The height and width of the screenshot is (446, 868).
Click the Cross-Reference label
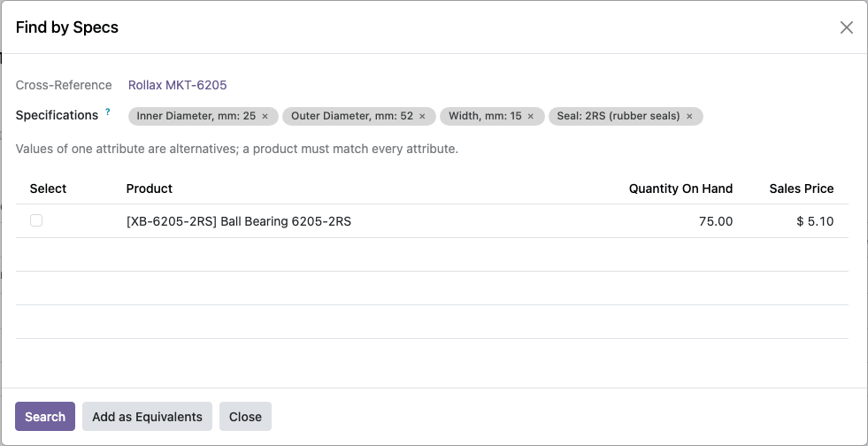pyautogui.click(x=64, y=85)
